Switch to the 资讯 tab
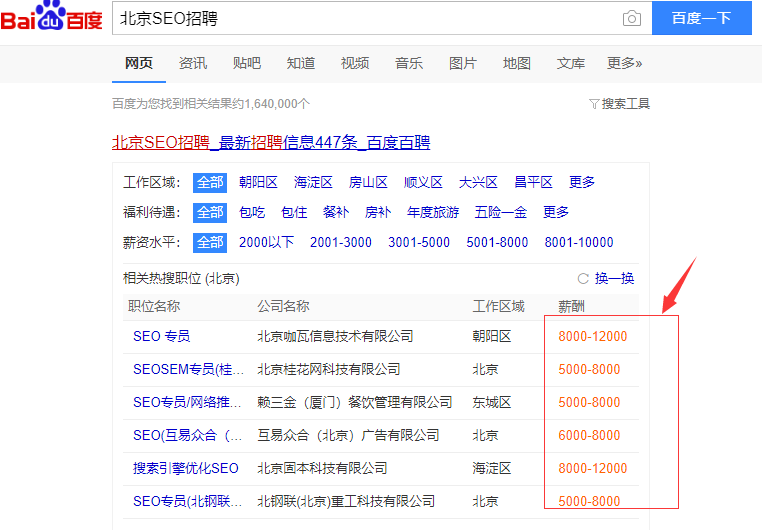762x530 pixels. pos(193,63)
